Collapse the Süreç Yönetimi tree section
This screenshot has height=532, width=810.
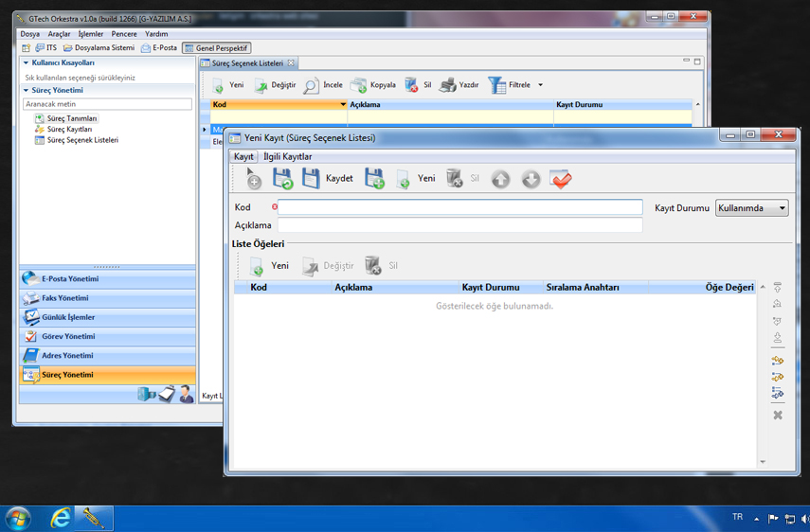coord(27,91)
